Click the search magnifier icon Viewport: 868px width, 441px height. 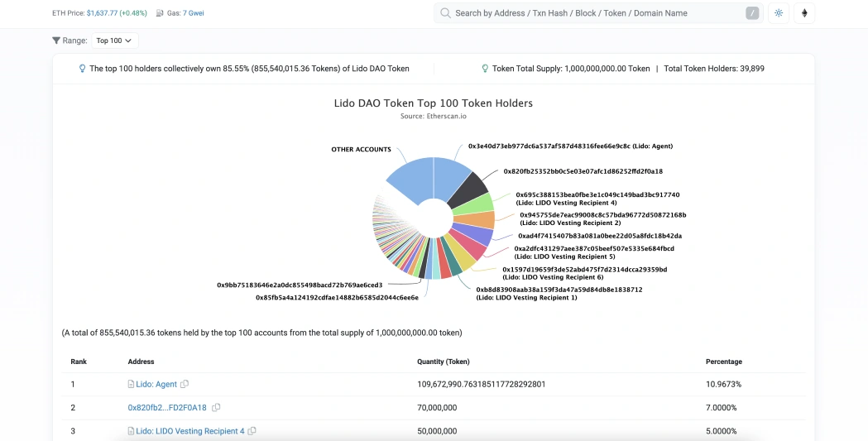point(445,13)
